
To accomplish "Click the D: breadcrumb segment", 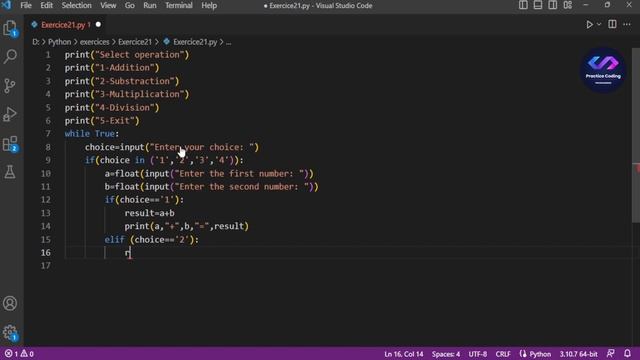I will click(36, 42).
